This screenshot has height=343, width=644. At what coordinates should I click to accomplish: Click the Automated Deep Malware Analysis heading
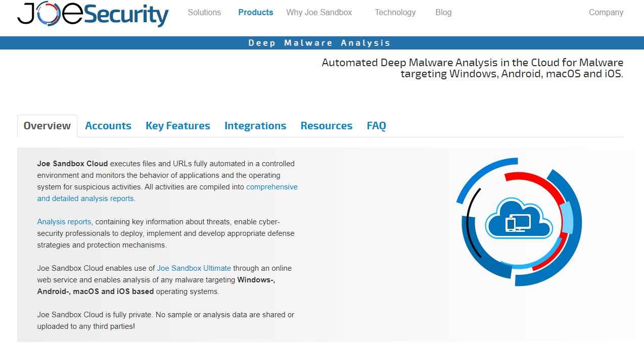(x=473, y=68)
